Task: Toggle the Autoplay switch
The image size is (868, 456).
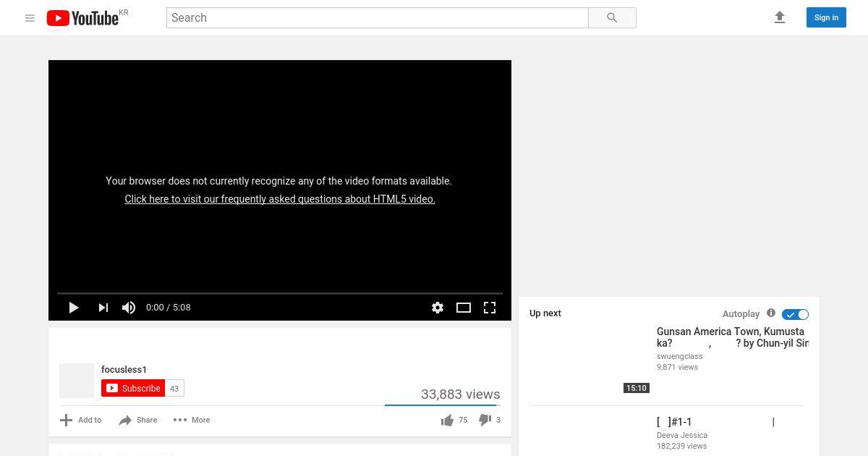Action: (795, 314)
